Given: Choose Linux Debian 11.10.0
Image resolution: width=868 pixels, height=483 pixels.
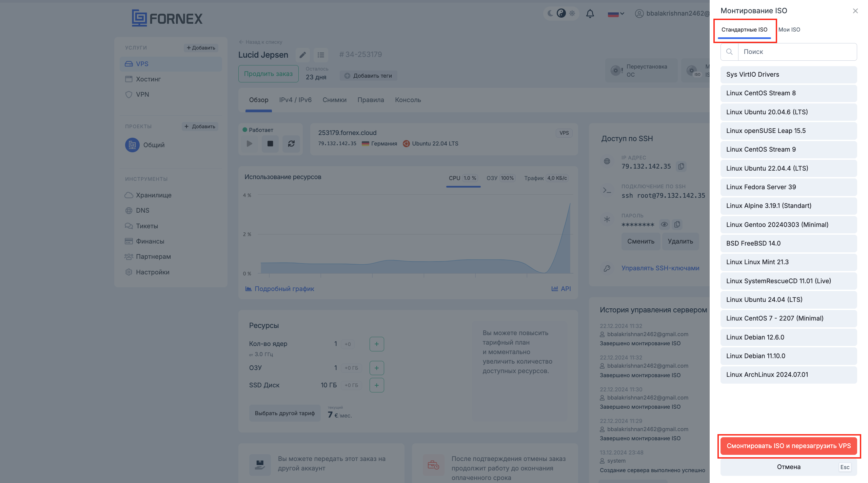Looking at the screenshot, I should pyautogui.click(x=788, y=356).
